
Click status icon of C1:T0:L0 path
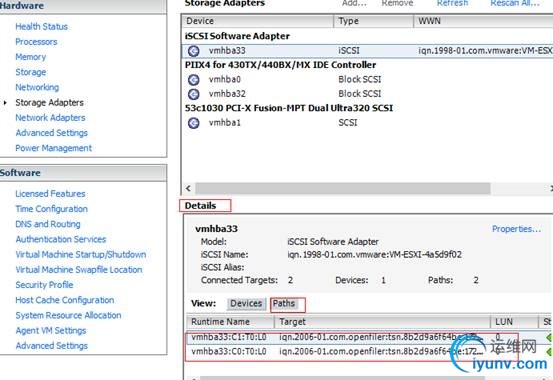pos(549,337)
